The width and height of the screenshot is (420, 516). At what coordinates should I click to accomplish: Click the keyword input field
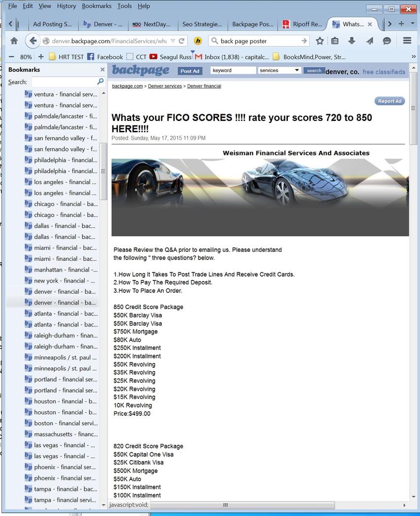[x=233, y=70]
